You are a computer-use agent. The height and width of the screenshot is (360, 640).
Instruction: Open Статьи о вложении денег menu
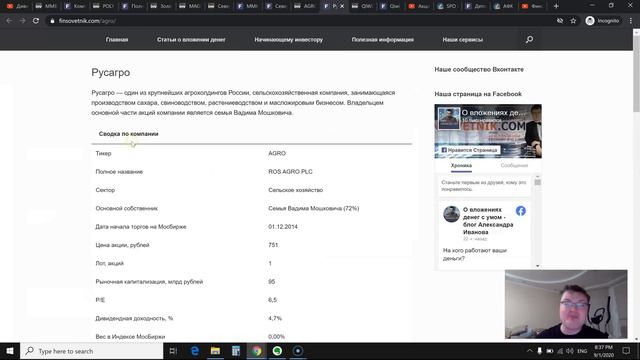coord(191,40)
